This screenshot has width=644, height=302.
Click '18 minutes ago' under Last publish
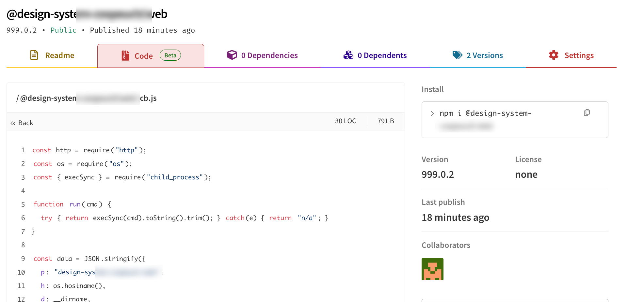pos(455,218)
